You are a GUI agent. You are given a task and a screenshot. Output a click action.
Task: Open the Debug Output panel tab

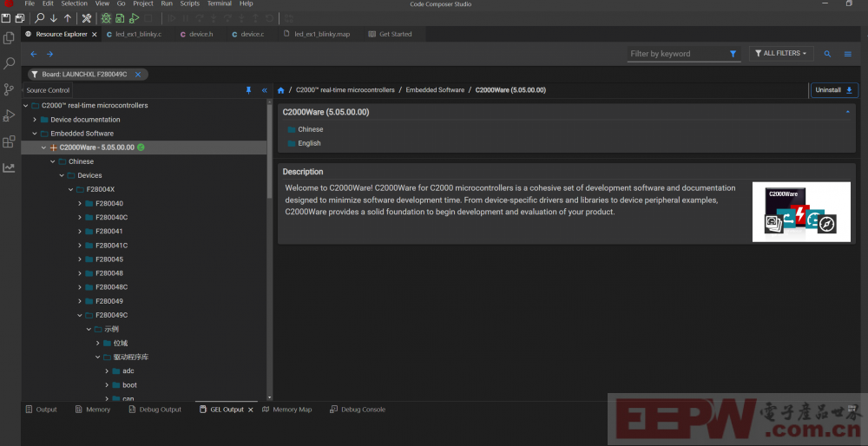tap(155, 410)
